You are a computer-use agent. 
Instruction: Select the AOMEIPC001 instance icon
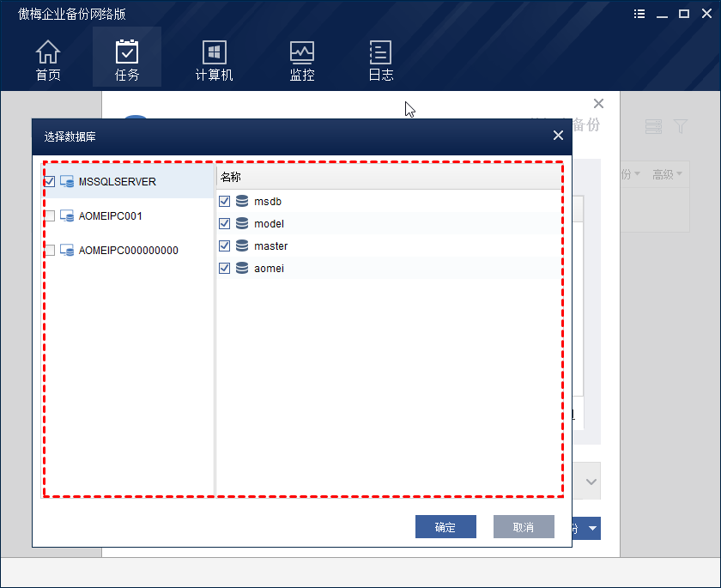66,215
